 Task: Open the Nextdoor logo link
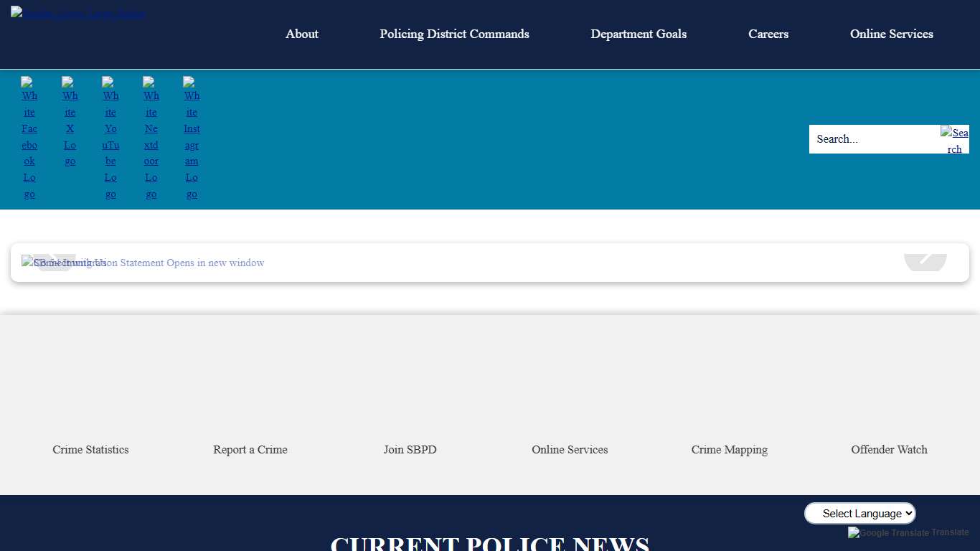pyautogui.click(x=151, y=138)
